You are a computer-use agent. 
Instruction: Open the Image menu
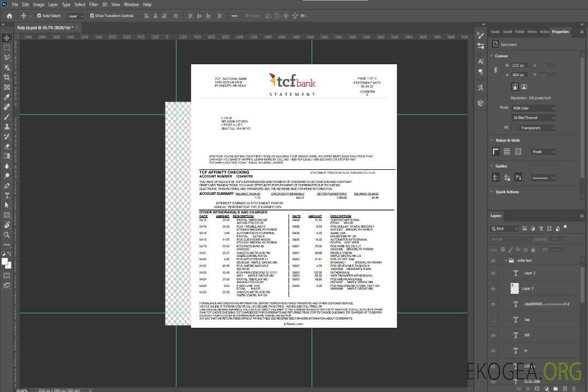point(38,4)
